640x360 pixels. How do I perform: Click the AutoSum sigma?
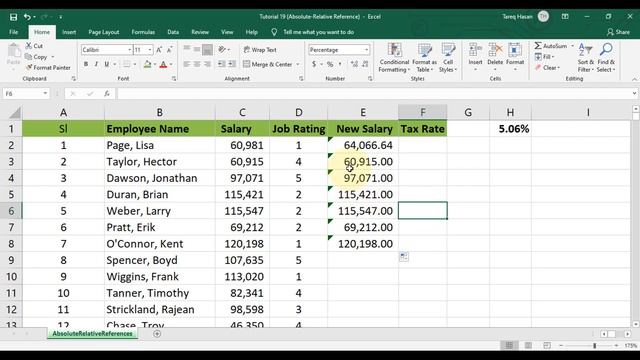click(538, 46)
